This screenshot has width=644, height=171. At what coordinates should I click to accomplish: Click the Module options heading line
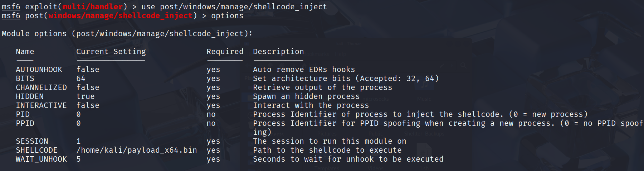[x=127, y=34]
